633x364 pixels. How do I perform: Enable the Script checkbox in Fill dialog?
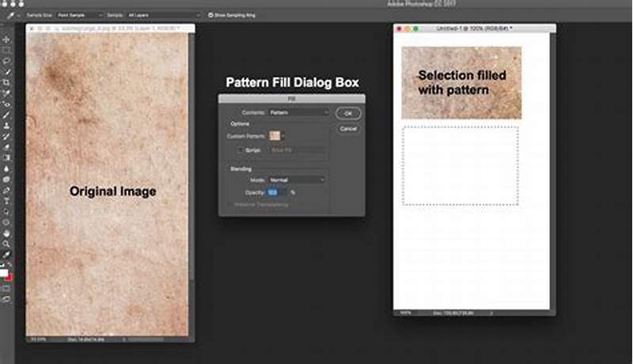241,150
